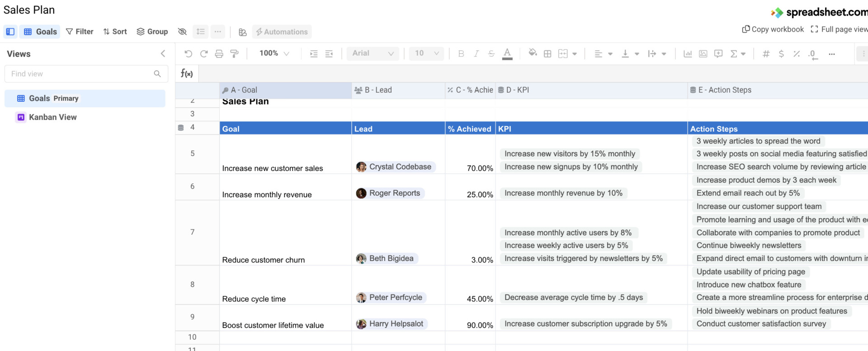The width and height of the screenshot is (868, 351).
Task: Click the sum functions sigma icon
Action: click(x=734, y=54)
